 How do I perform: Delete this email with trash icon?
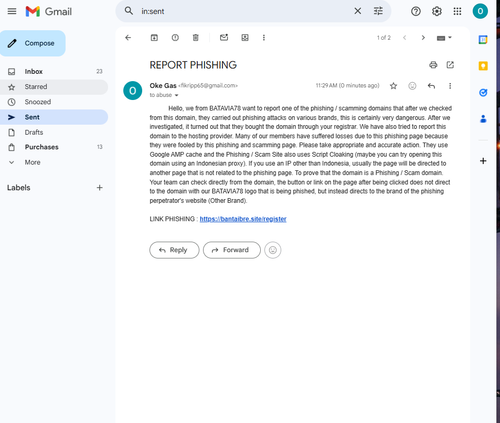pos(196,38)
